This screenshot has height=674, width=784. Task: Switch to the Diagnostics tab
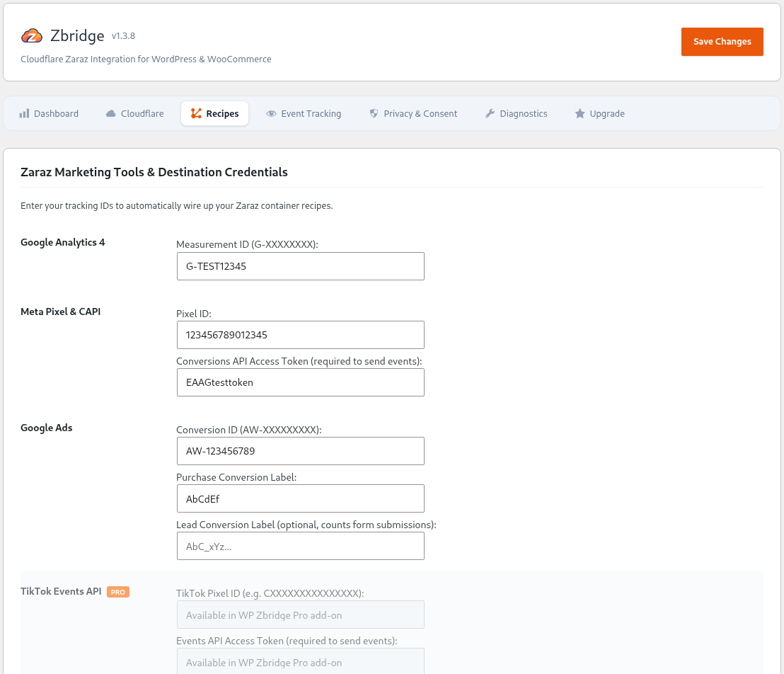517,113
